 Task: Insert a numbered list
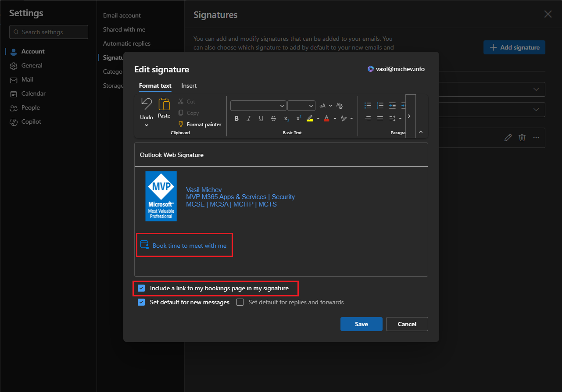pos(380,106)
